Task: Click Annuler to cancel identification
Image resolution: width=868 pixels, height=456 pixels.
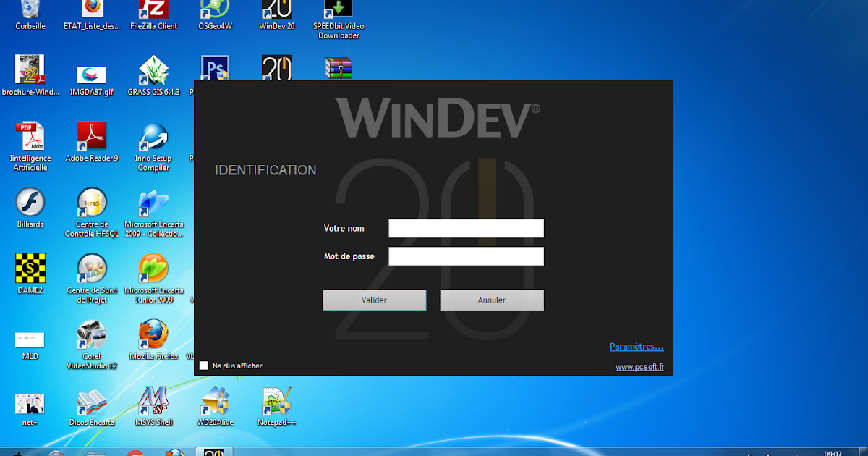Action: coord(491,300)
